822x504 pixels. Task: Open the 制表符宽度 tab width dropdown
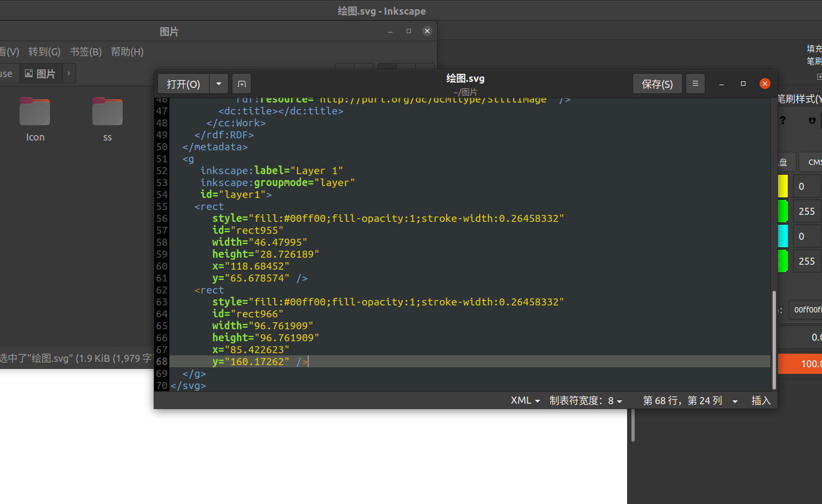click(x=585, y=401)
